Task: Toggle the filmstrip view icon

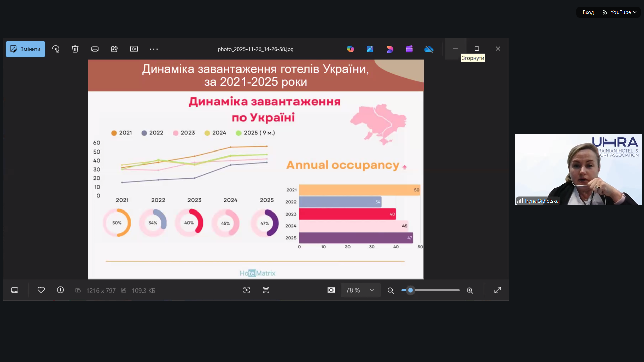Action: point(15,290)
